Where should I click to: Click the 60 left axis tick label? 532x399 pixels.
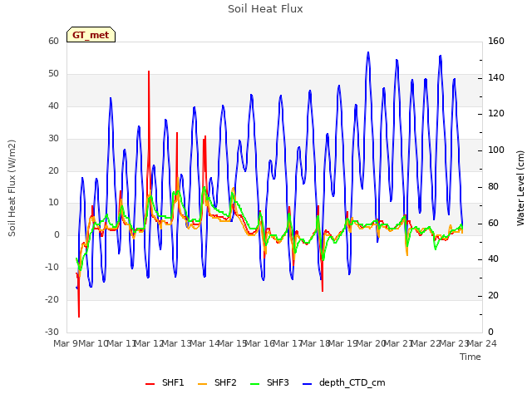(x=53, y=41)
